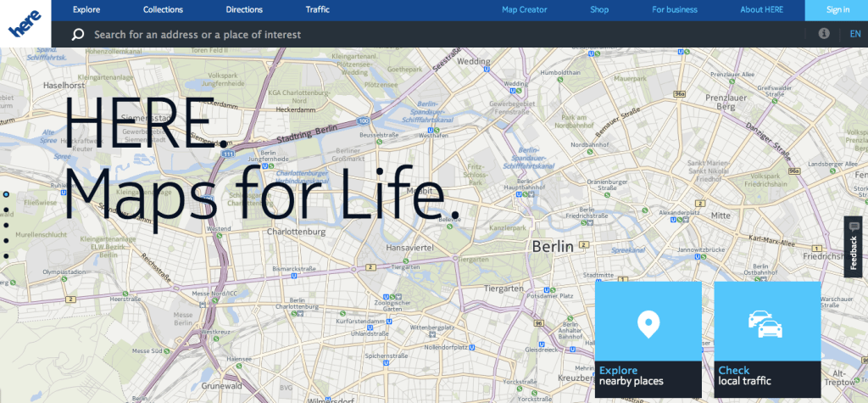Open the EN language selector
The width and height of the screenshot is (868, 403).
coord(855,34)
